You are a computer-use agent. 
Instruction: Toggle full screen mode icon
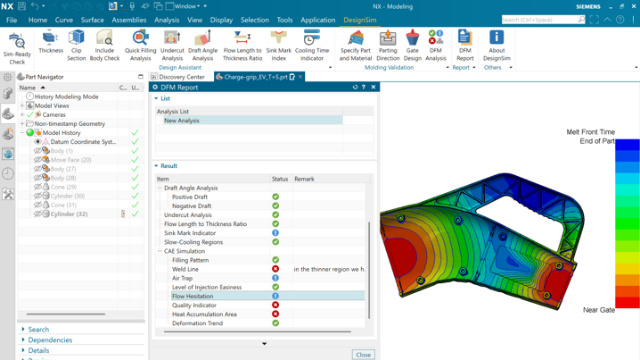click(594, 20)
